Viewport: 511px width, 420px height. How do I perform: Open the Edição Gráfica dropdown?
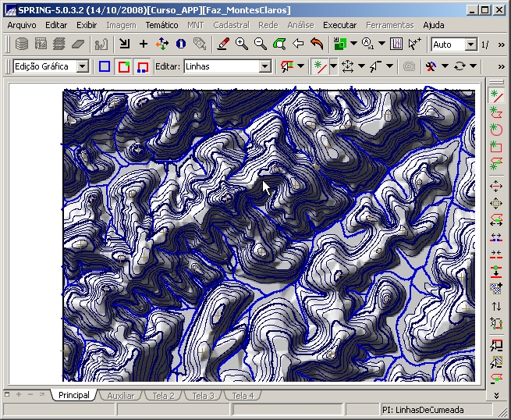tap(82, 67)
